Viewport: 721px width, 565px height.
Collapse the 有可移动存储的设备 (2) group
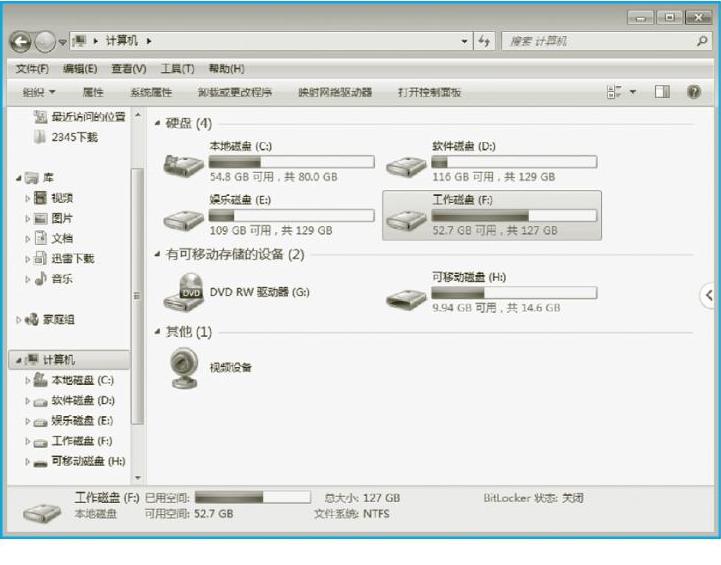tap(157, 254)
